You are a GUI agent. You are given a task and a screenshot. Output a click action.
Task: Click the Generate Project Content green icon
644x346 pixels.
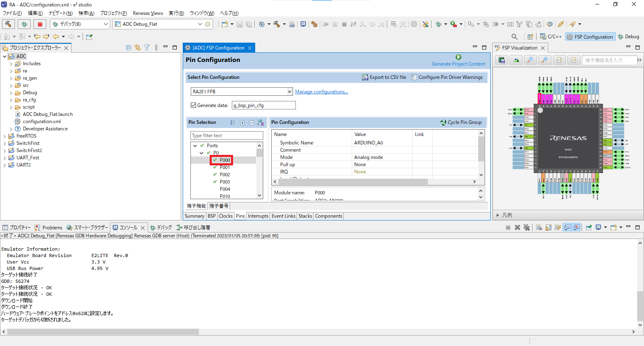coord(458,57)
